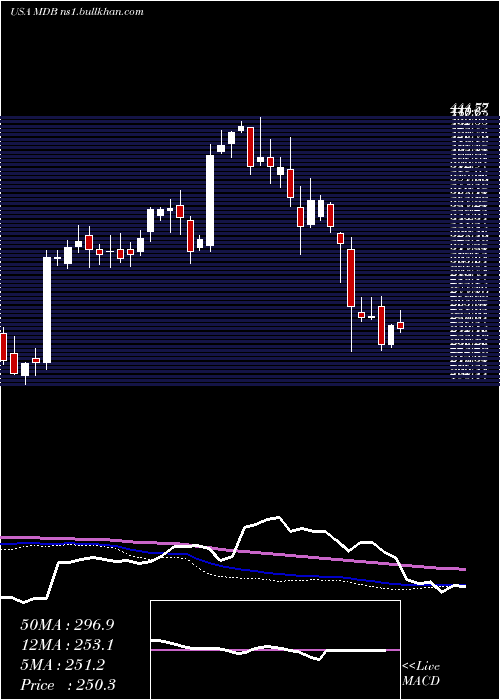Click the '50MA : 296.9' label
The width and height of the screenshot is (500, 700).
coord(67,625)
